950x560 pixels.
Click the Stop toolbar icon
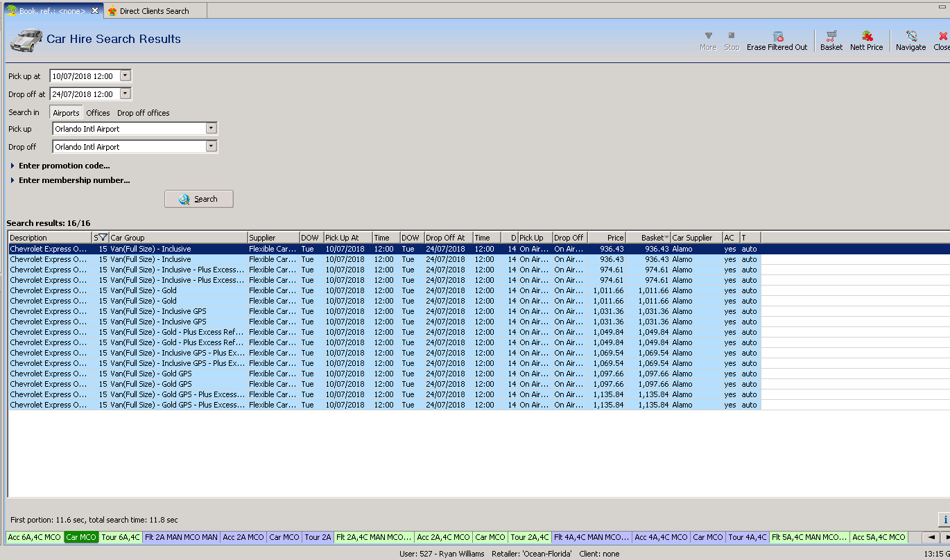pyautogui.click(x=732, y=36)
